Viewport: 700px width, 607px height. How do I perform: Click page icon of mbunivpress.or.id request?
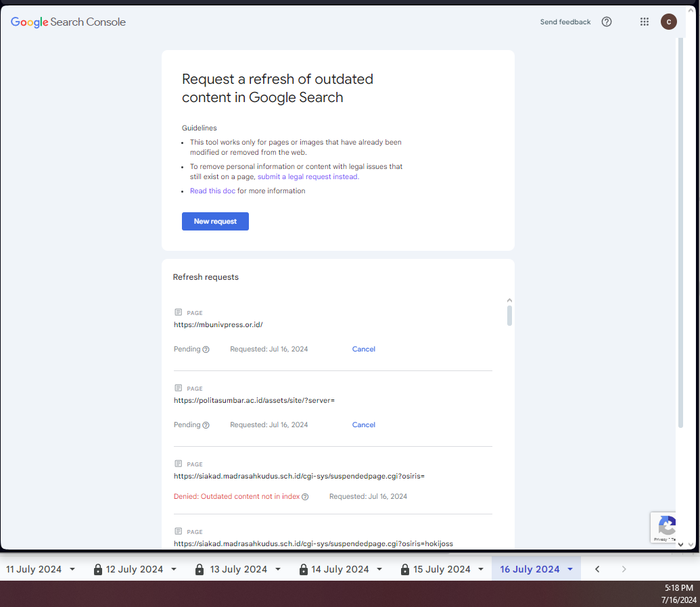coord(178,312)
